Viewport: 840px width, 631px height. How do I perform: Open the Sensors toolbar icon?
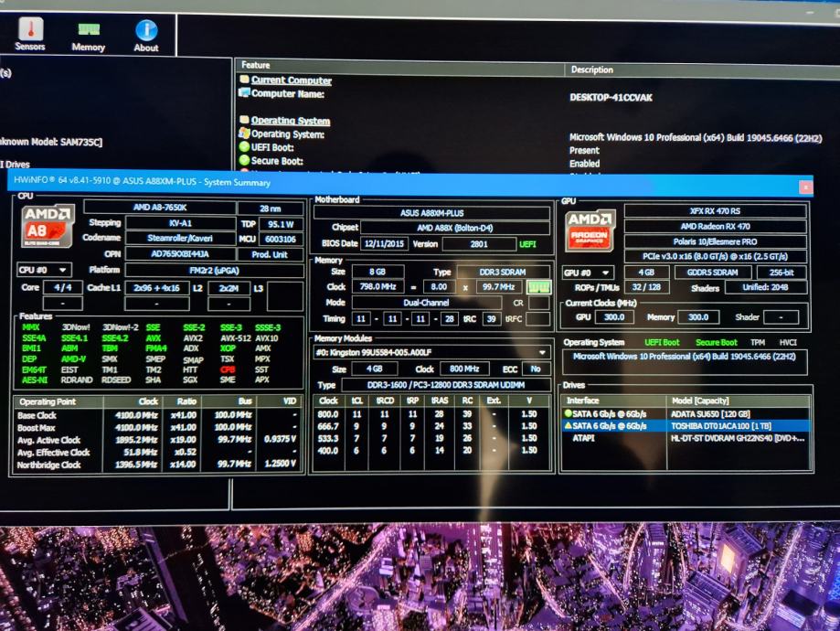[x=30, y=34]
